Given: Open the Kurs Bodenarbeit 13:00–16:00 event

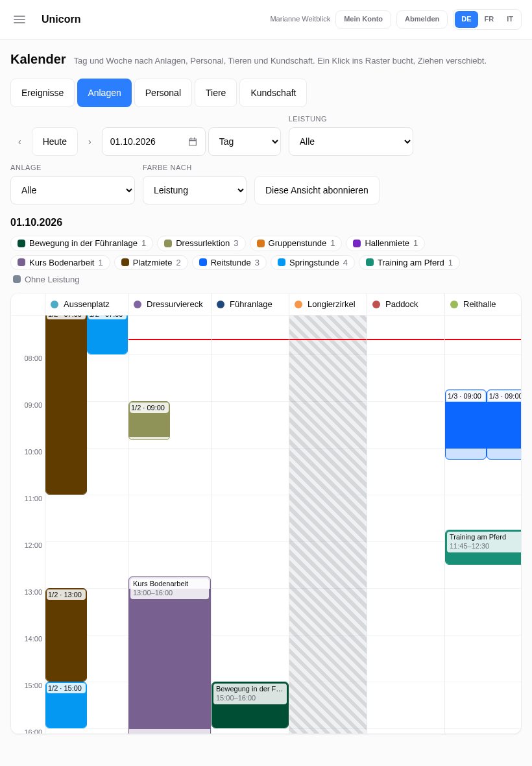Looking at the screenshot, I should point(169,654).
